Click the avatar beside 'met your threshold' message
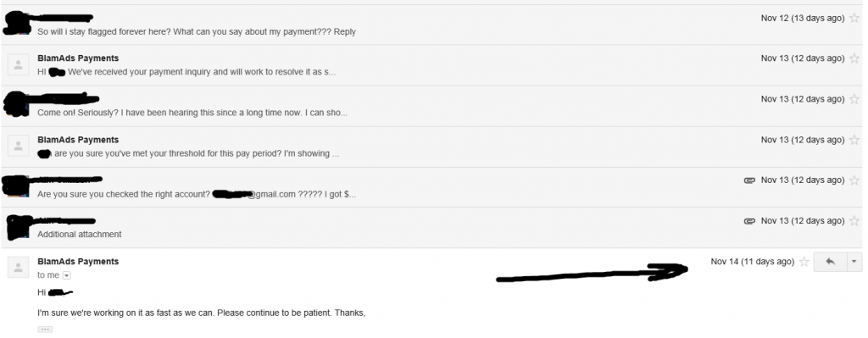 (x=18, y=146)
